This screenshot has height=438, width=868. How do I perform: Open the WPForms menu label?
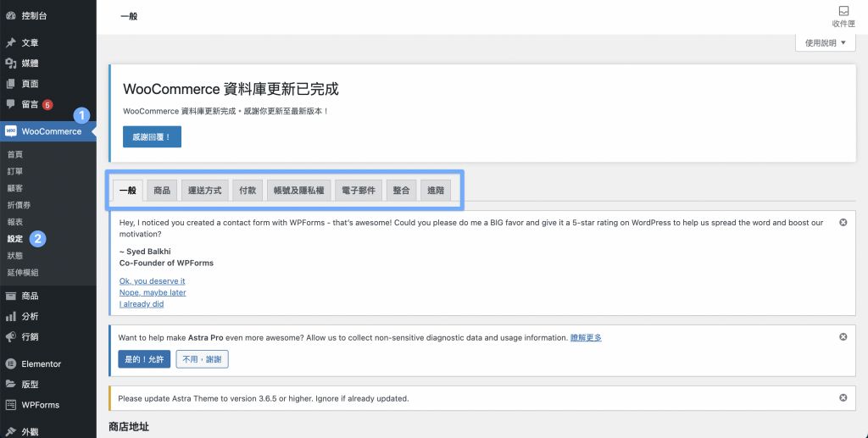(41, 405)
